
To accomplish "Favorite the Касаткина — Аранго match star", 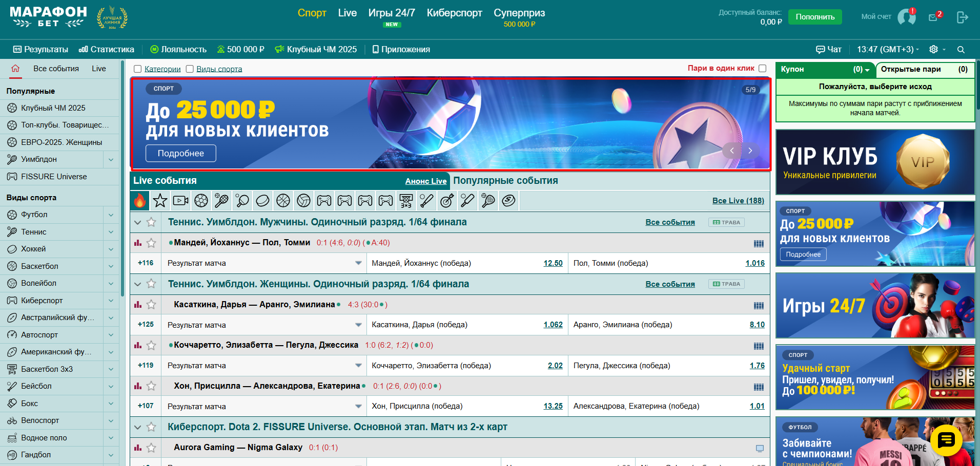I will pyautogui.click(x=151, y=305).
